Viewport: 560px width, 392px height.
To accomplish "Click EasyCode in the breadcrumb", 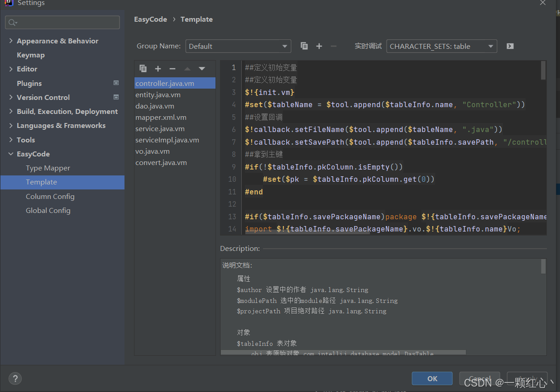I will click(x=150, y=19).
